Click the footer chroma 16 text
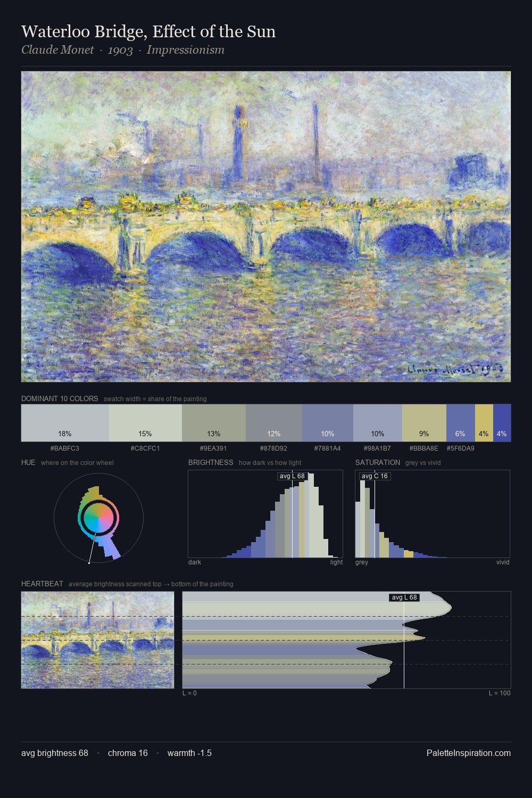Image resolution: width=532 pixels, height=798 pixels. 128,753
